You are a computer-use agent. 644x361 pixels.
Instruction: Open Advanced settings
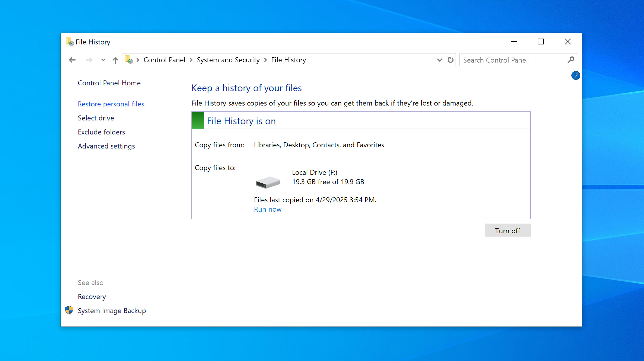coord(106,146)
